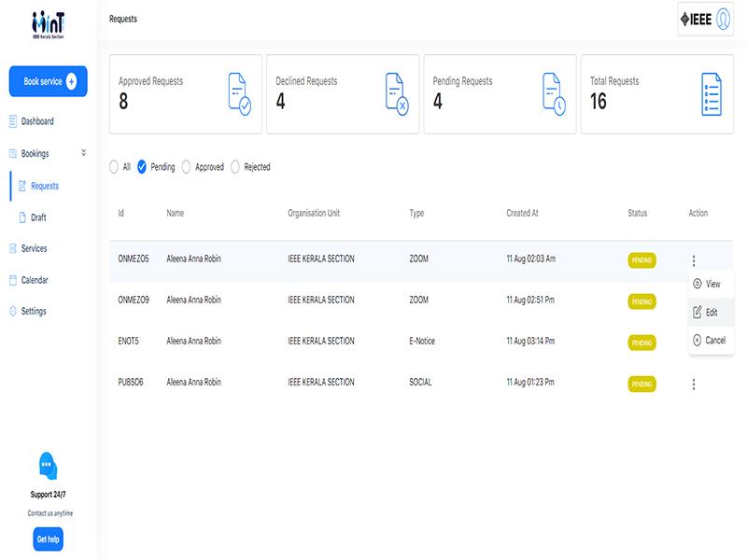Click the Book service button
The height and width of the screenshot is (560, 747).
(48, 82)
